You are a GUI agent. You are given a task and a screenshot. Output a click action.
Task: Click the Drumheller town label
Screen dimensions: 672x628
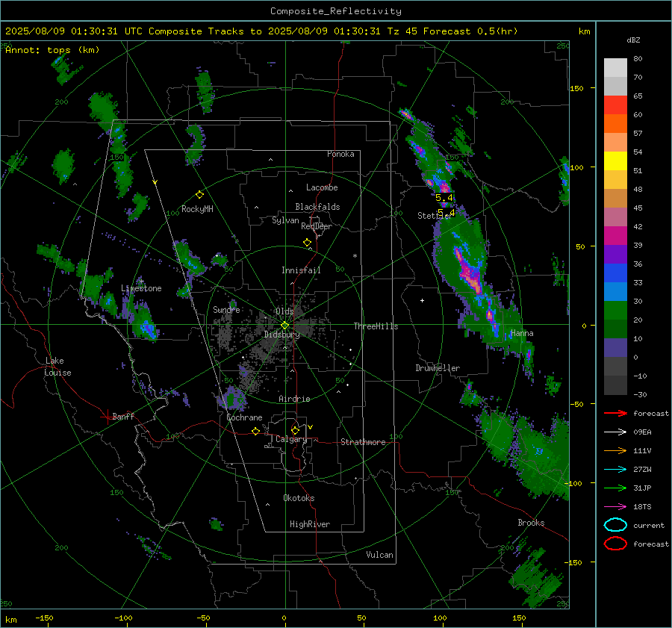pos(438,368)
